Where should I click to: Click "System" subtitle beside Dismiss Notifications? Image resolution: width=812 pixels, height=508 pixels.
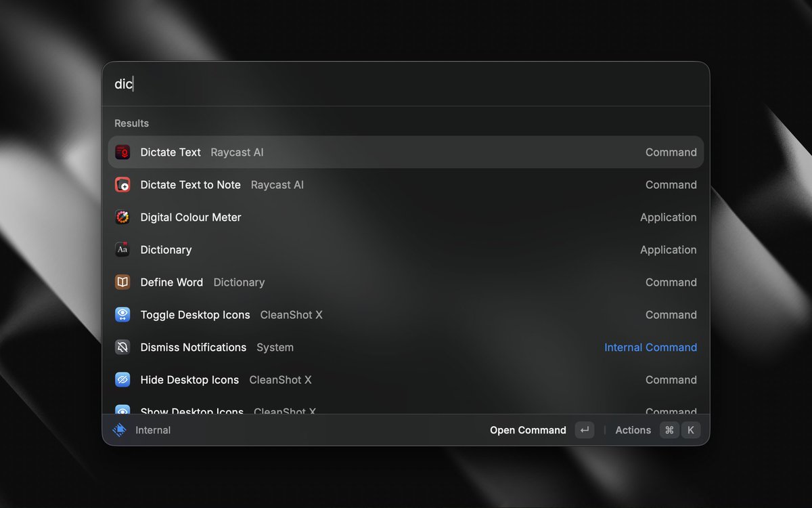coord(275,347)
